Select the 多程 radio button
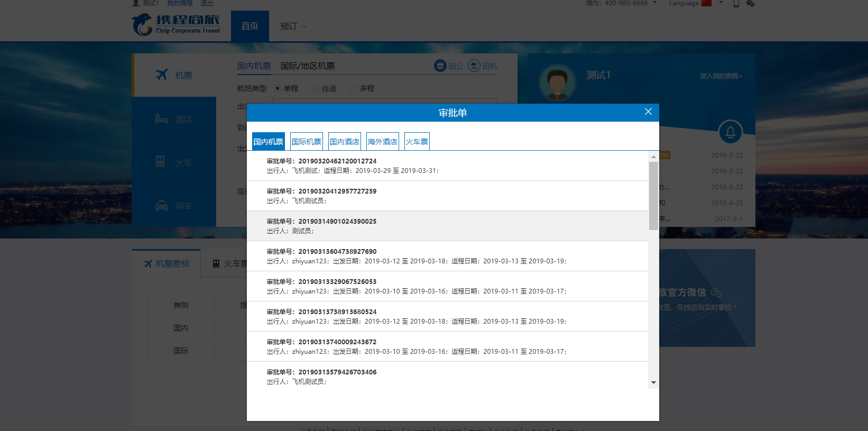868x431 pixels. pyautogui.click(x=354, y=88)
